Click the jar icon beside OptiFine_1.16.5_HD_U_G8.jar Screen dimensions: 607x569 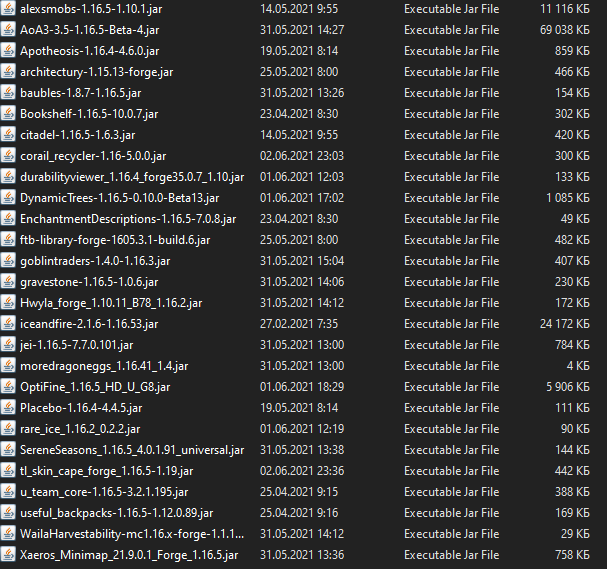tap(8, 386)
